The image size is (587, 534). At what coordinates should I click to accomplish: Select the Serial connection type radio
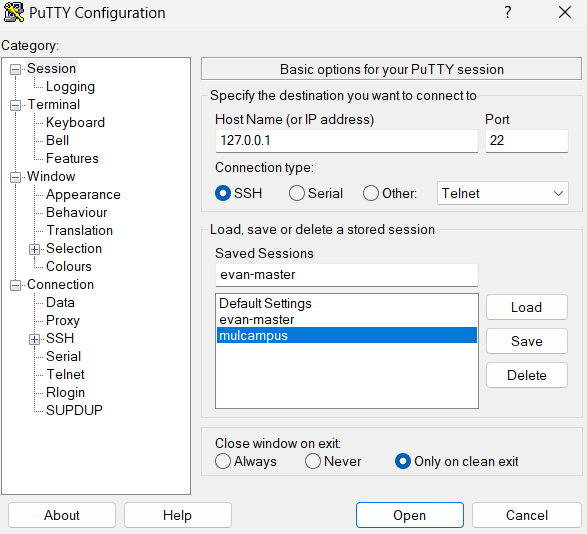(296, 193)
